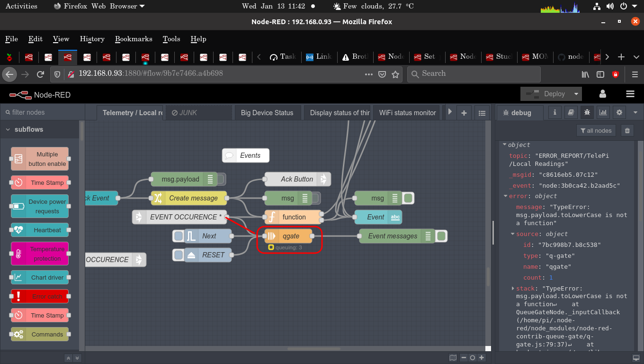The width and height of the screenshot is (644, 364).
Task: Enable zoom-to-fit with the circle icon
Action: (x=472, y=357)
